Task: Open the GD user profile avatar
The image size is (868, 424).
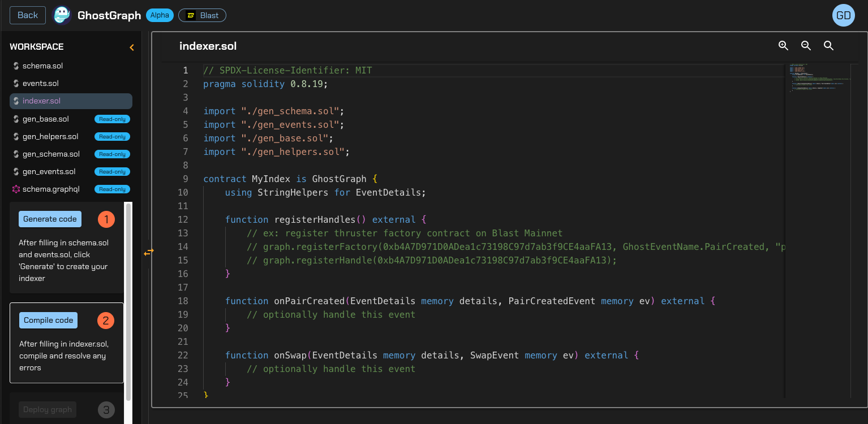Action: 843,15
